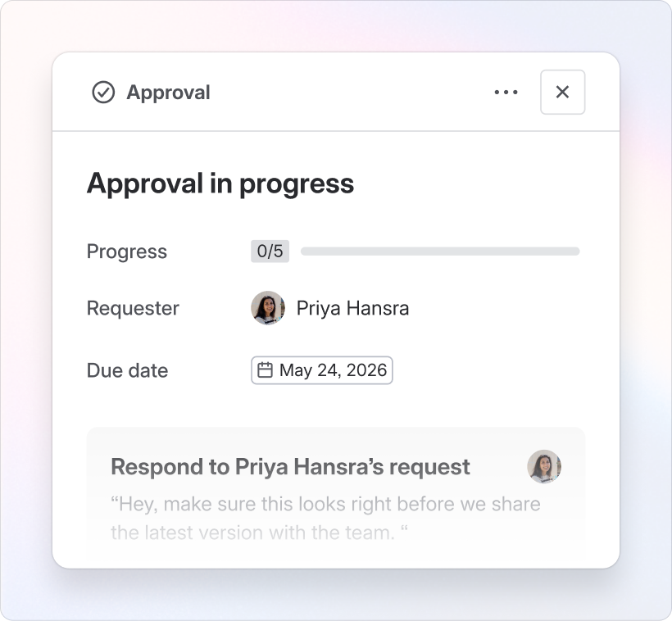This screenshot has height=621, width=672.
Task: Click the Due date field label
Action: [127, 370]
